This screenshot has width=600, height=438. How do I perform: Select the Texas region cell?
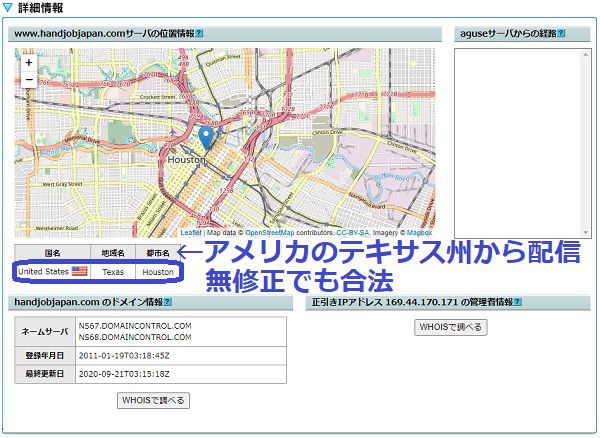(x=113, y=272)
